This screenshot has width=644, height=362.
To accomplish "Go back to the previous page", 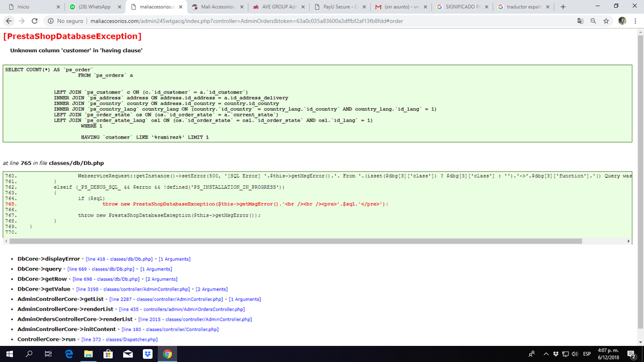I will [x=9, y=21].
